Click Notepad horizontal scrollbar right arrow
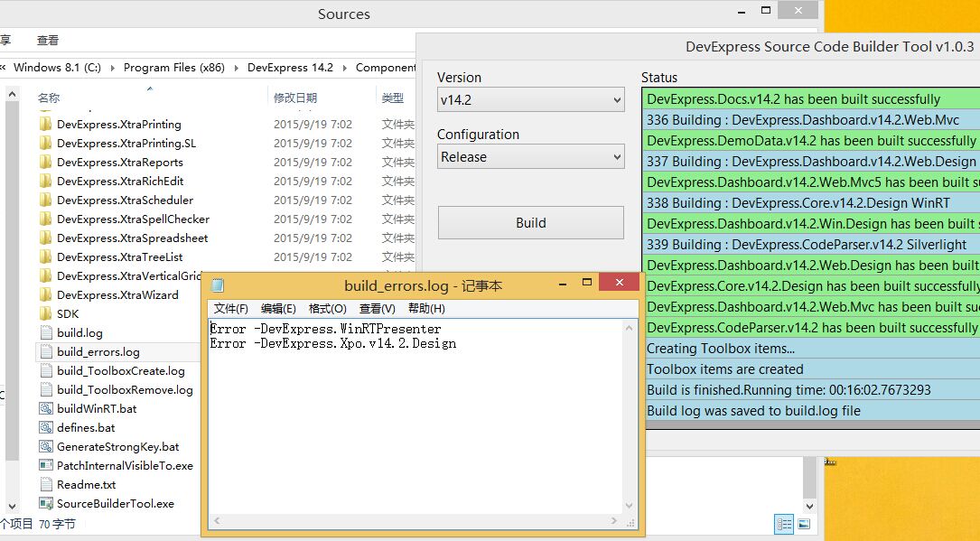 pos(614,521)
